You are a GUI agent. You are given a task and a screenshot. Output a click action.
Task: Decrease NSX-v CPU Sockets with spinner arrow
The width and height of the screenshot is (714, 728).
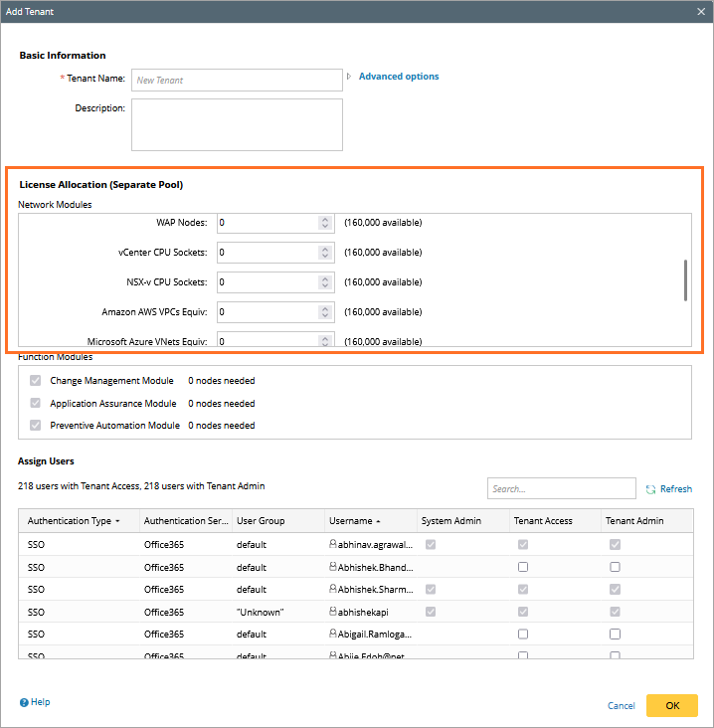[x=324, y=286]
